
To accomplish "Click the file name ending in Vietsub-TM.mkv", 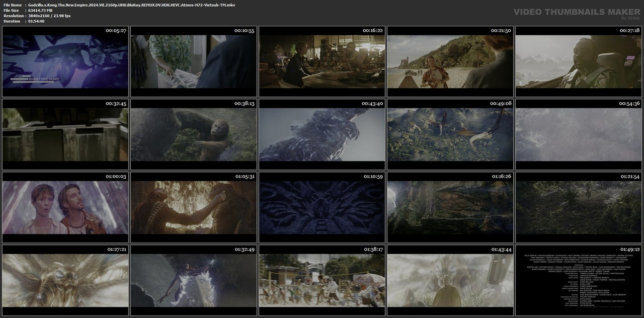I will point(132,5).
